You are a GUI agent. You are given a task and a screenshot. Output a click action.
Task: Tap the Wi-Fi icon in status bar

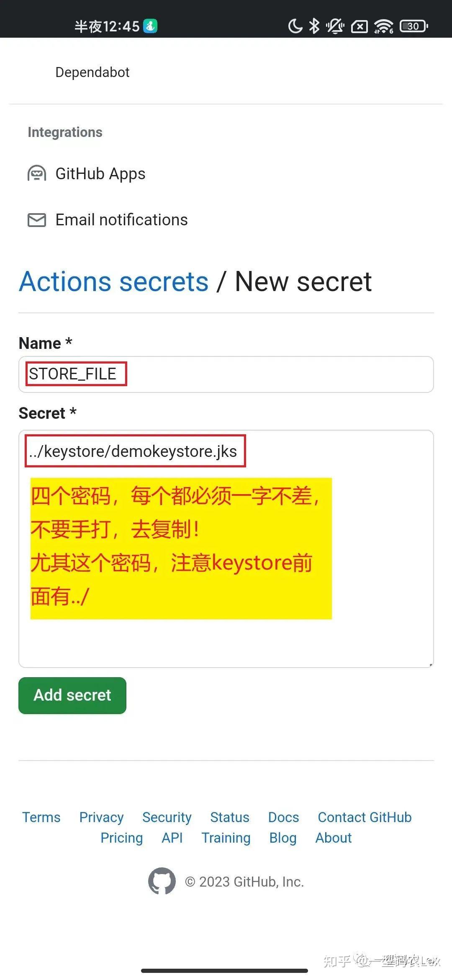click(x=383, y=26)
